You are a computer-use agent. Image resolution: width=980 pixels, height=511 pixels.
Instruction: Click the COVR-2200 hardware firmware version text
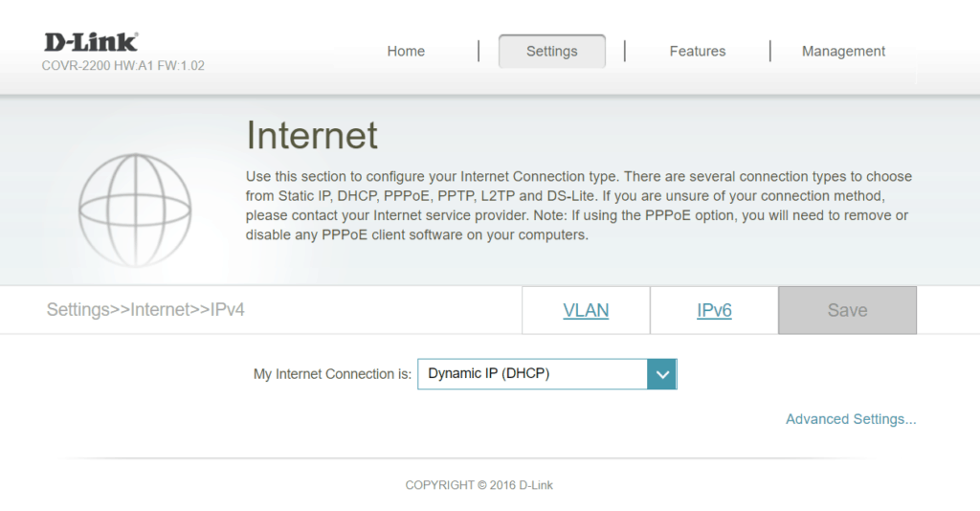point(122,66)
